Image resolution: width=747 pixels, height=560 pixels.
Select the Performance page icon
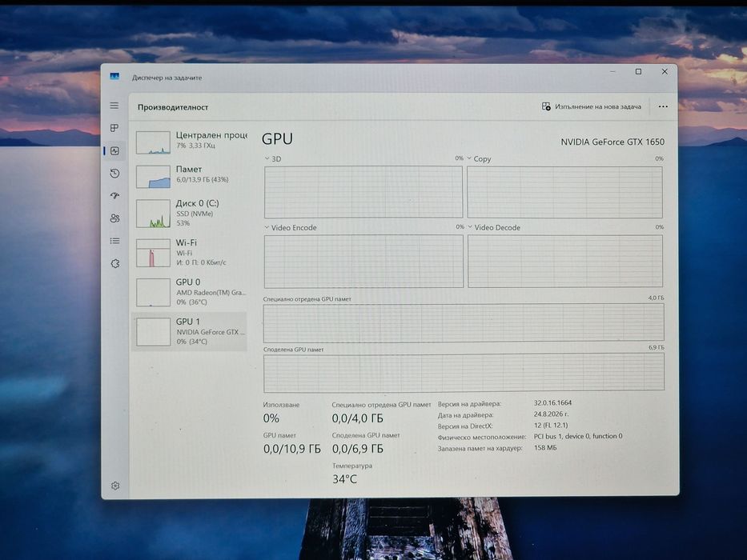(x=114, y=151)
